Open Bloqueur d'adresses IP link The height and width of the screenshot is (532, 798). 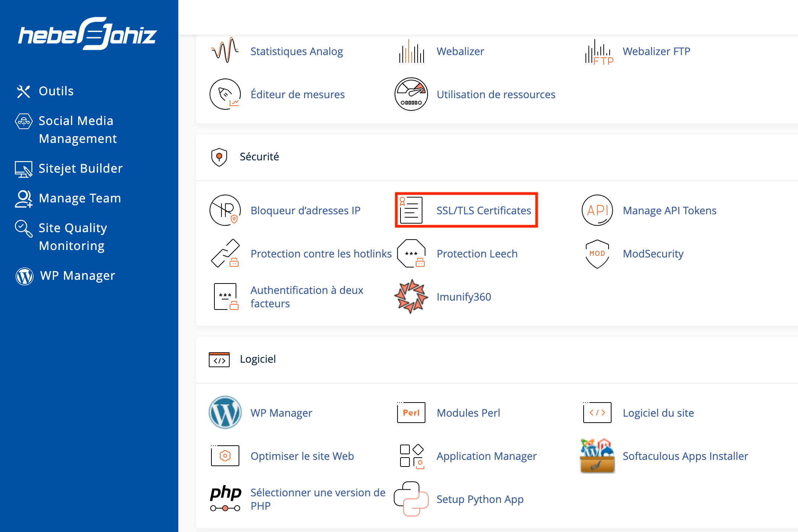point(305,210)
